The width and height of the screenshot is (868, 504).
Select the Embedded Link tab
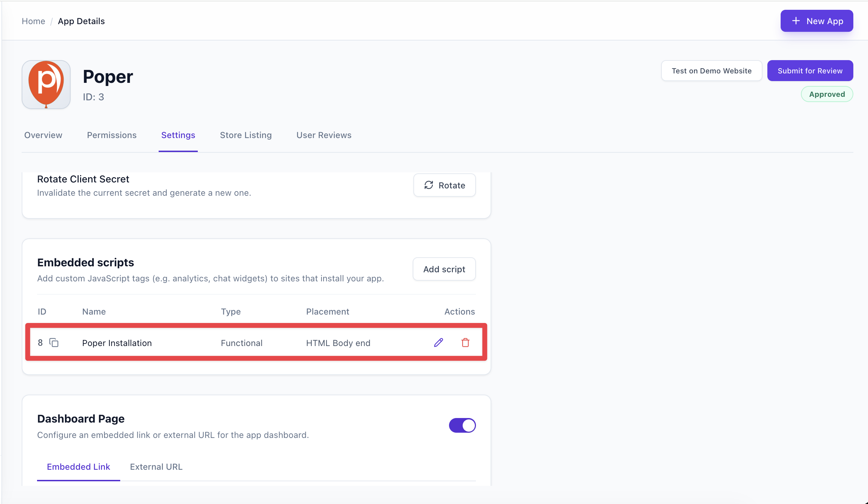78,467
